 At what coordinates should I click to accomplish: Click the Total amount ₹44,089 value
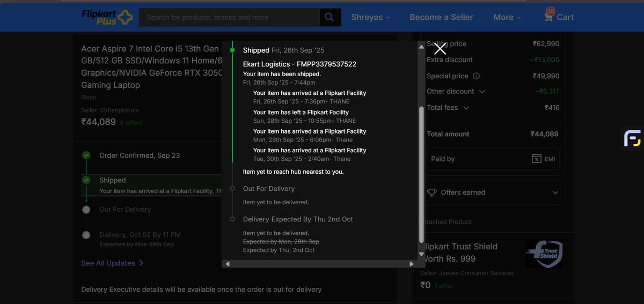[545, 134]
